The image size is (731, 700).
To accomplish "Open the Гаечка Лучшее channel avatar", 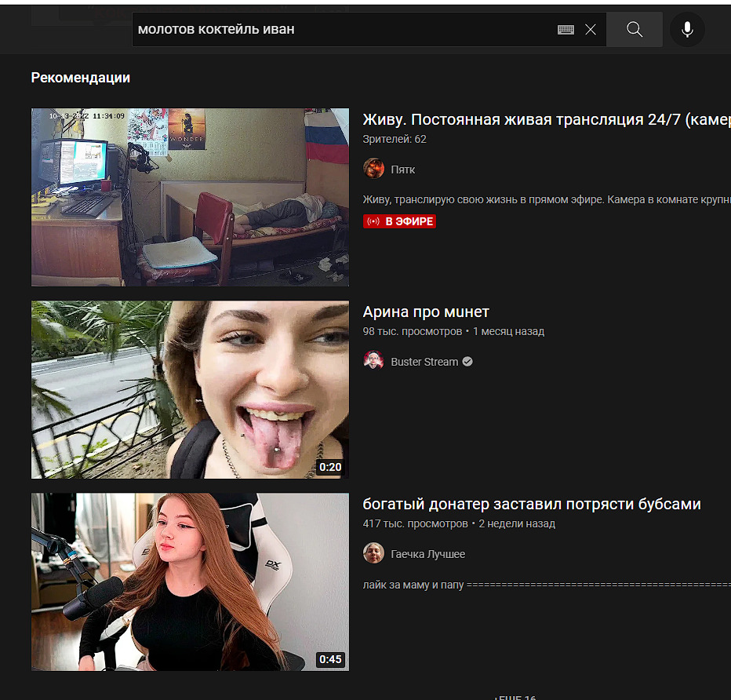I will coord(373,554).
